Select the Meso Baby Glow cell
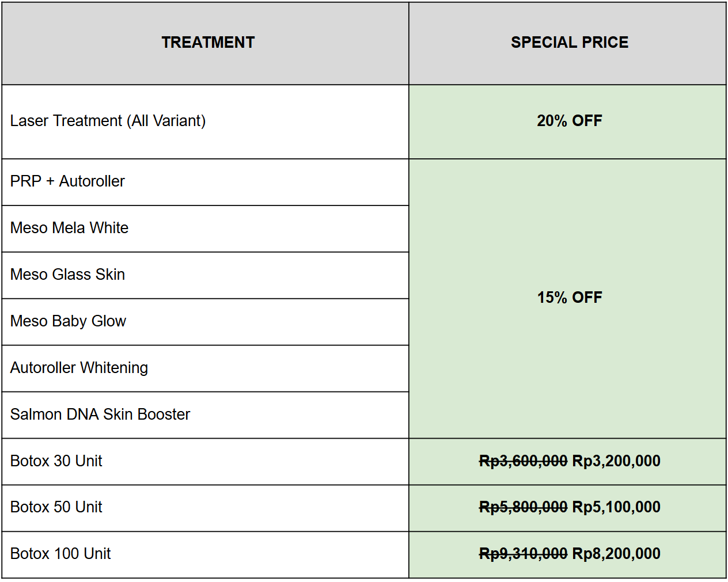Screen dimensions: 728x582 click(x=205, y=322)
